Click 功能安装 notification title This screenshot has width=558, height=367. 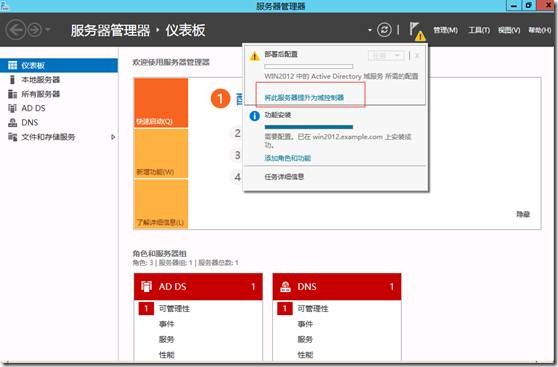(278, 115)
